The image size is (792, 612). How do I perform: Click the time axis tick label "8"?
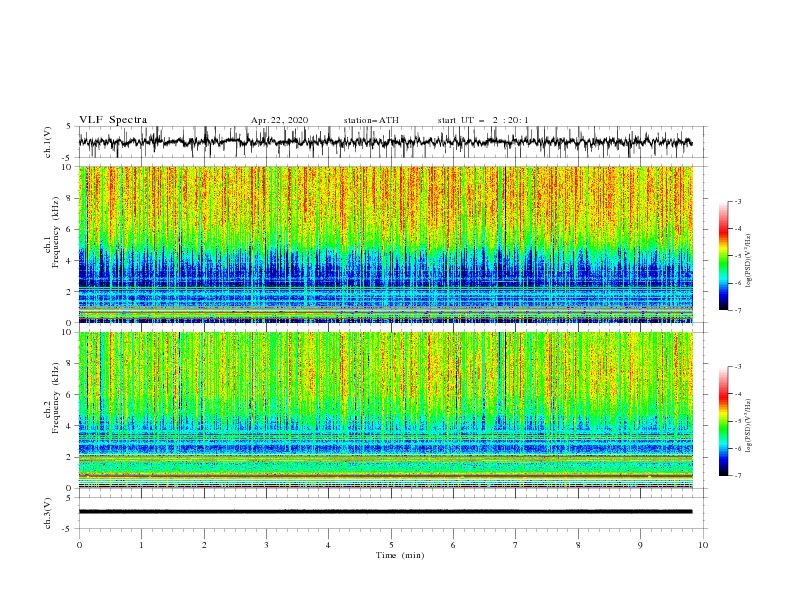click(x=578, y=545)
